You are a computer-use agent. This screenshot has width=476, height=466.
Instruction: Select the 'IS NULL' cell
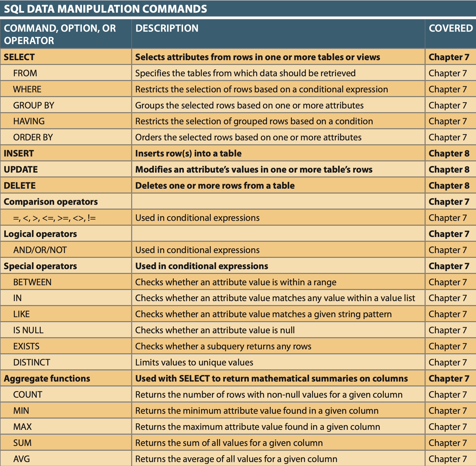(x=66, y=330)
